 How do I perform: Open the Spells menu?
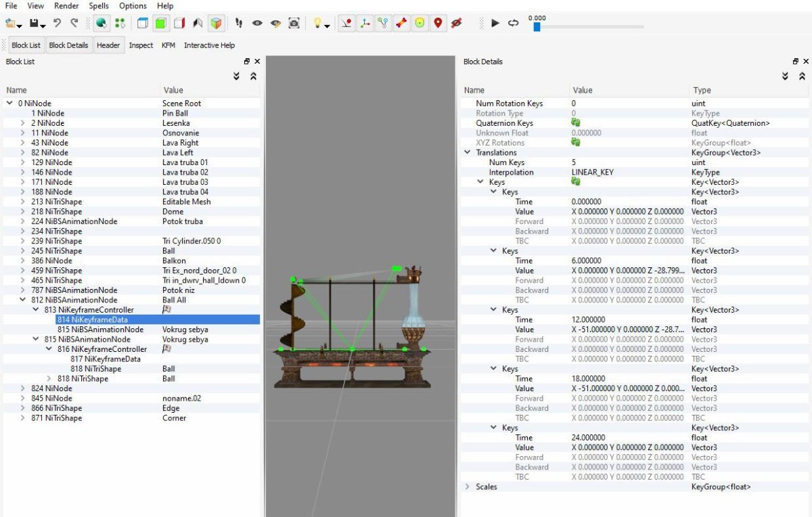pyautogui.click(x=99, y=6)
